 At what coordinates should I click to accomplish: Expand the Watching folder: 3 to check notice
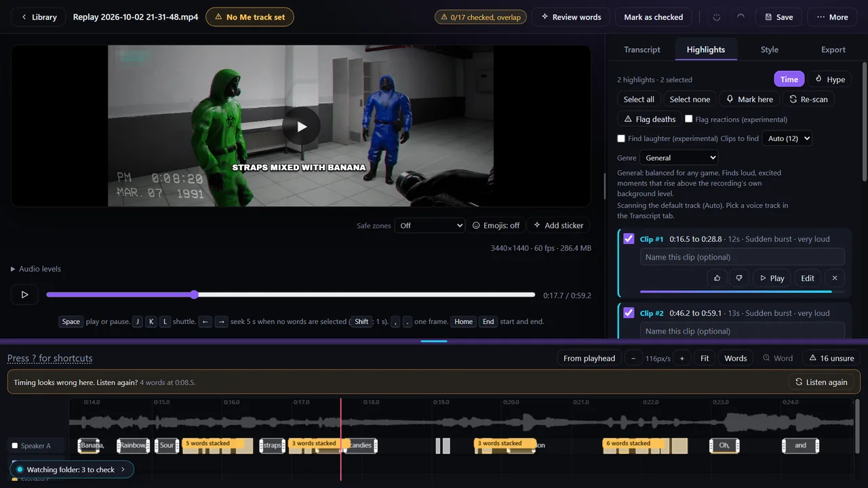click(x=71, y=469)
